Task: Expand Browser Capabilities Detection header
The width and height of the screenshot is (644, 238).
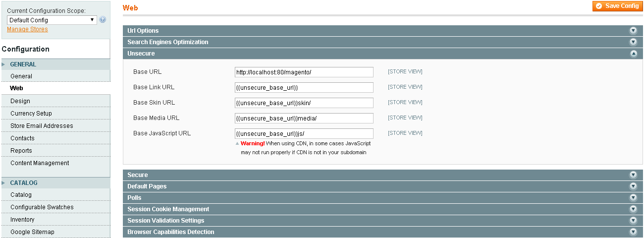Action: click(x=170, y=232)
